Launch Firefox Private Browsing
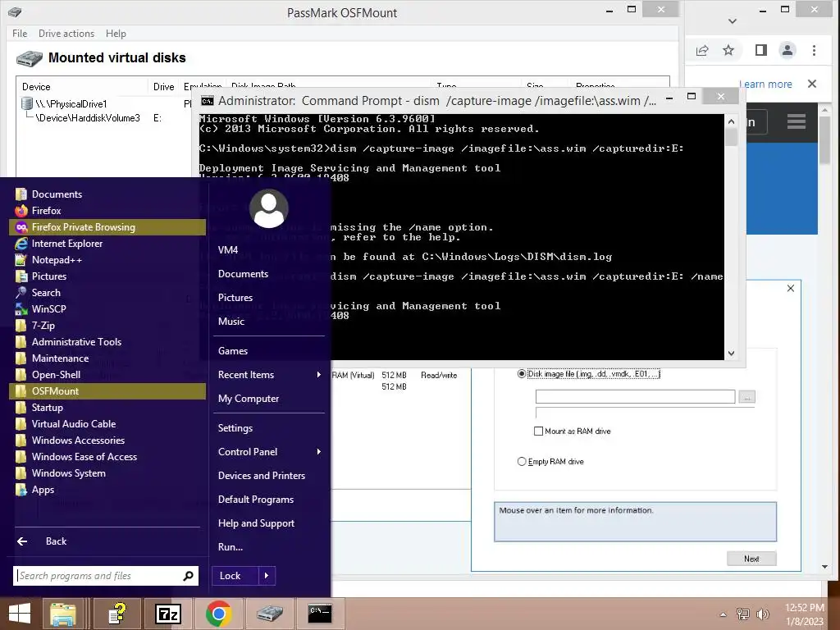Viewport: 840px width, 630px height. pyautogui.click(x=107, y=227)
